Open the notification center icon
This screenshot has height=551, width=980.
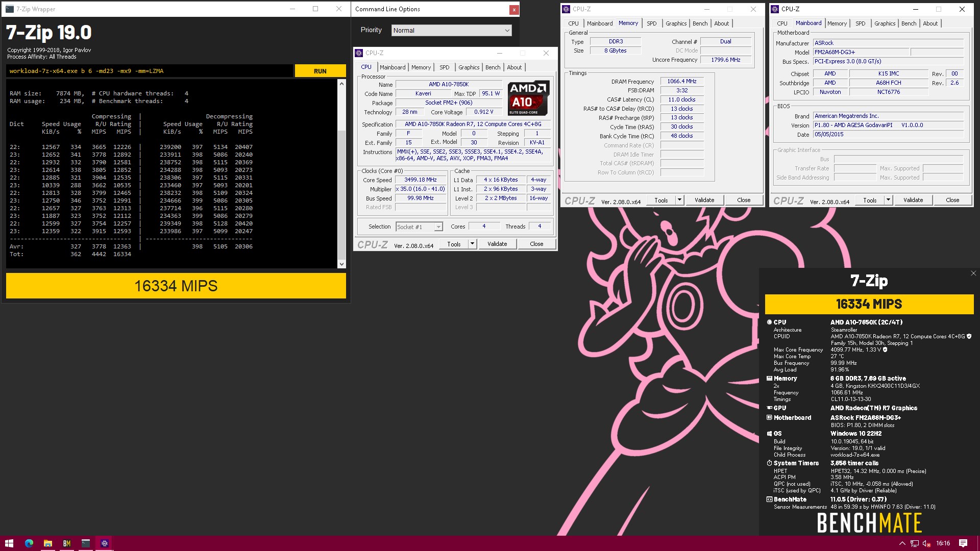pos(963,543)
